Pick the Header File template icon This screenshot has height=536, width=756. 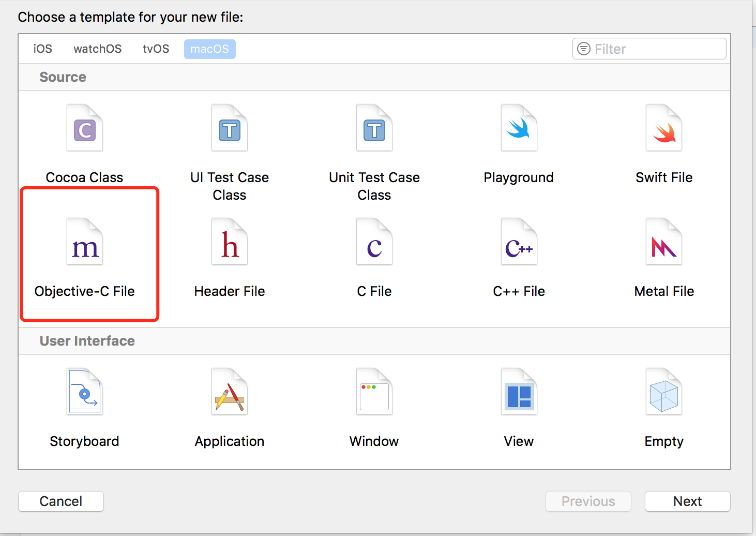[x=230, y=242]
